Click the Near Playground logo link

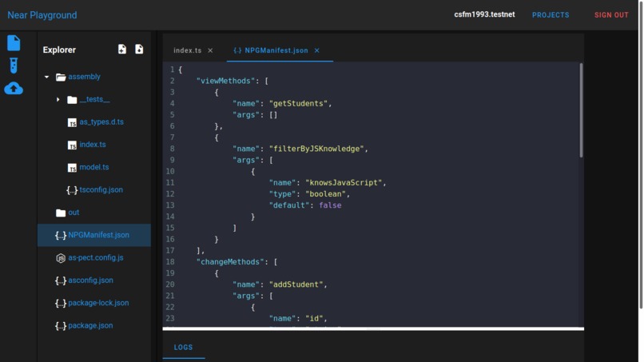[42, 15]
